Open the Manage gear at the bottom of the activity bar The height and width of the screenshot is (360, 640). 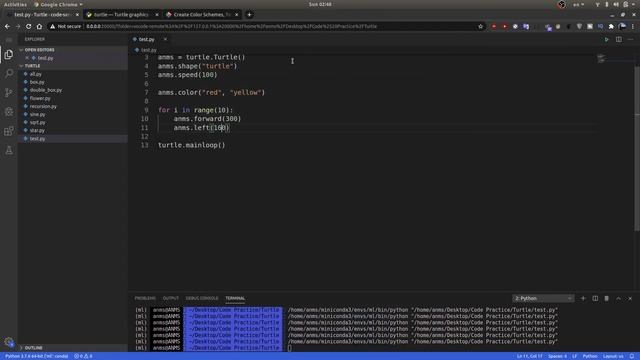point(9,342)
